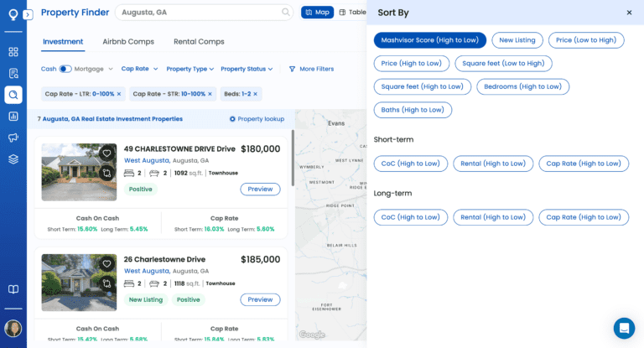Click the megaphone icon in sidebar
644x348 pixels.
tap(13, 138)
